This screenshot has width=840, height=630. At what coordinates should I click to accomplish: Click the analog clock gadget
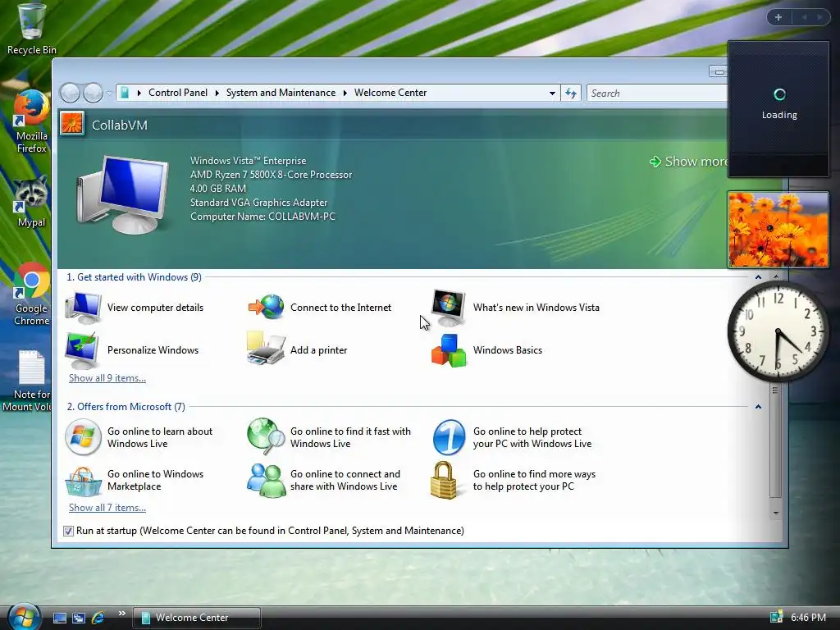click(x=778, y=331)
